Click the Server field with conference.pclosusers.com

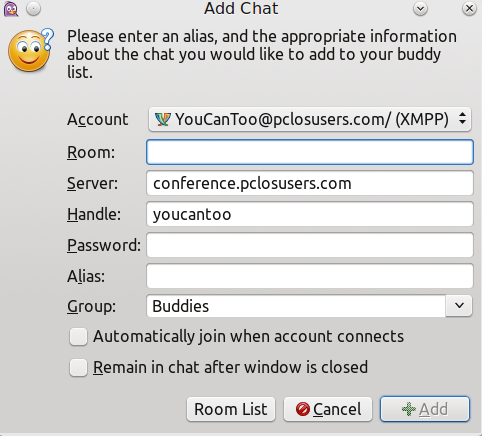click(x=310, y=183)
